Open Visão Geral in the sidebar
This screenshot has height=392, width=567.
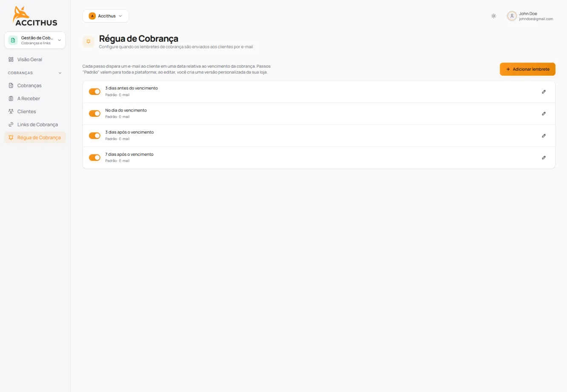(x=35, y=60)
